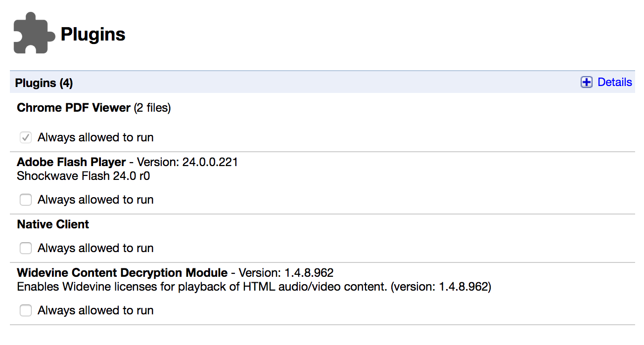Toggle Chrome PDF Viewer's always allowed checkbox
The width and height of the screenshot is (644, 345).
coord(26,137)
